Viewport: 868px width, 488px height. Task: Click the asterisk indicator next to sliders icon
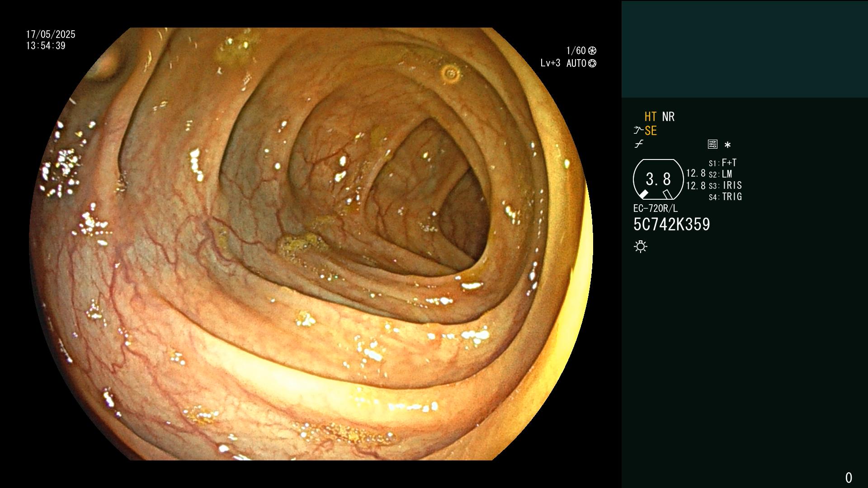pyautogui.click(x=727, y=145)
